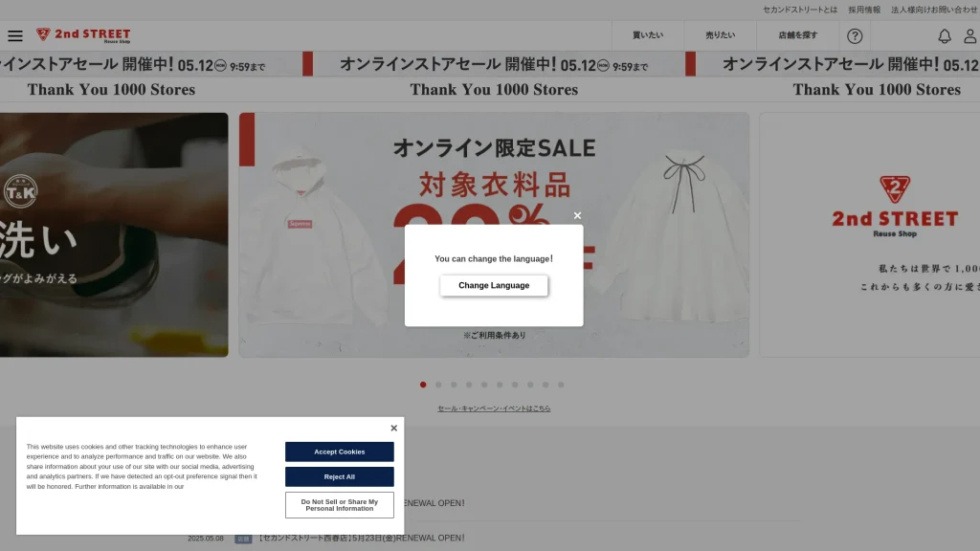Click the Change Language button
Screen dimensions: 980x551
(x=494, y=285)
